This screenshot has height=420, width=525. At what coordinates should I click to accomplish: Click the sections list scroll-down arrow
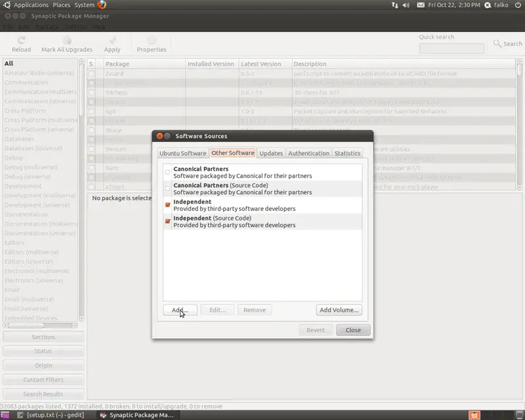click(x=81, y=318)
